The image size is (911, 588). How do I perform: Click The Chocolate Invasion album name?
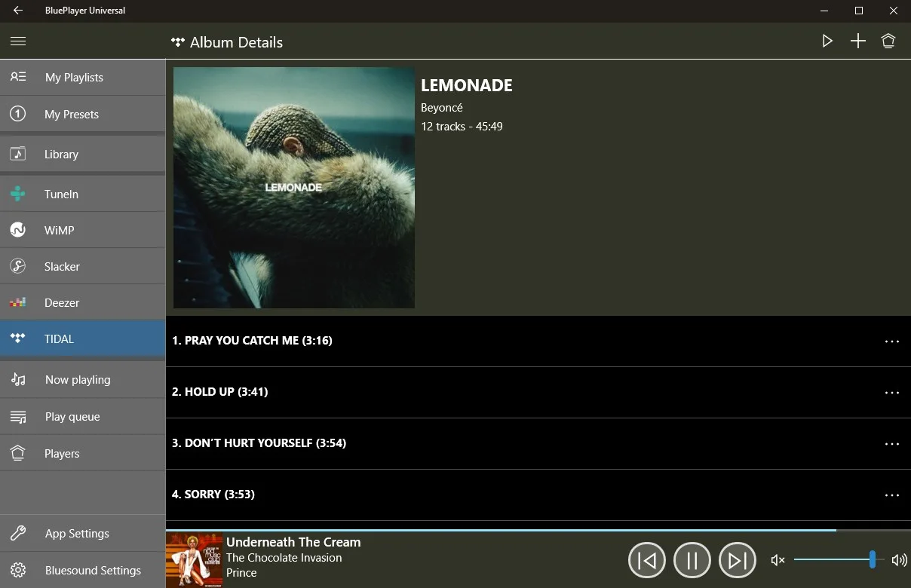coord(284,558)
